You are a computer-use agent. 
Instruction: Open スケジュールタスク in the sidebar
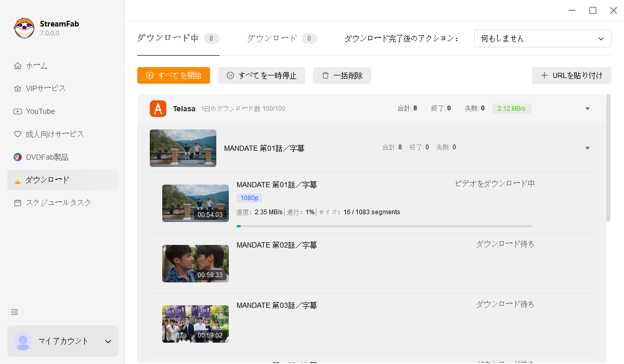[x=58, y=203]
